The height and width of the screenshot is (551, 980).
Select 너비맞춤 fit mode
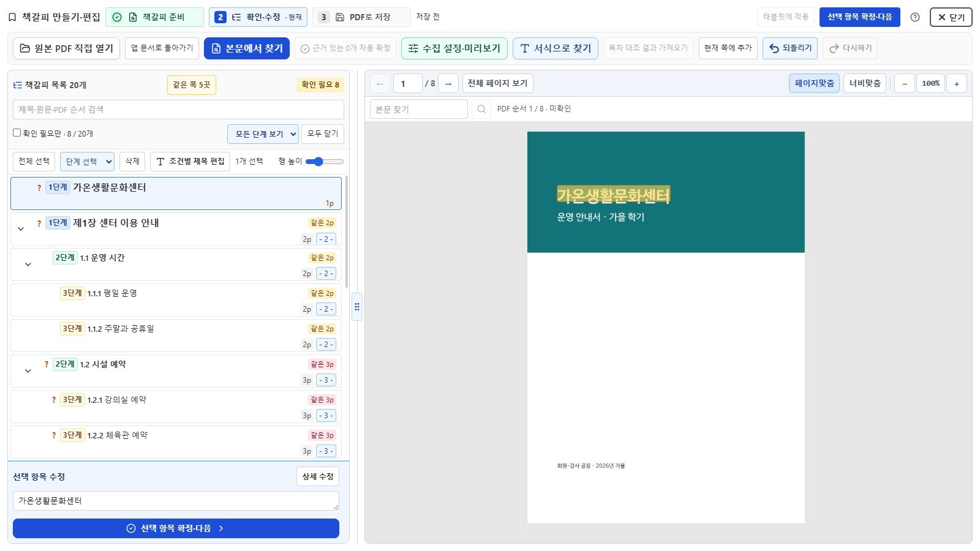coord(865,84)
